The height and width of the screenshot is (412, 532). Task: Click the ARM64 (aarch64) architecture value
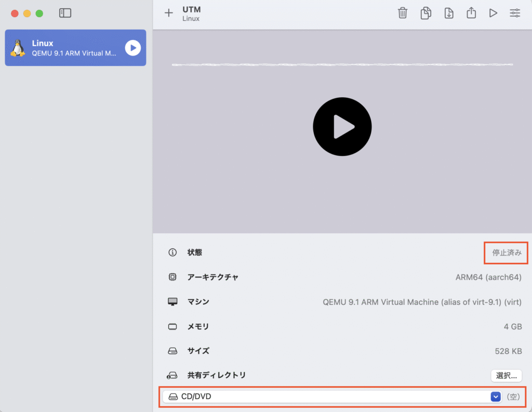coord(488,277)
